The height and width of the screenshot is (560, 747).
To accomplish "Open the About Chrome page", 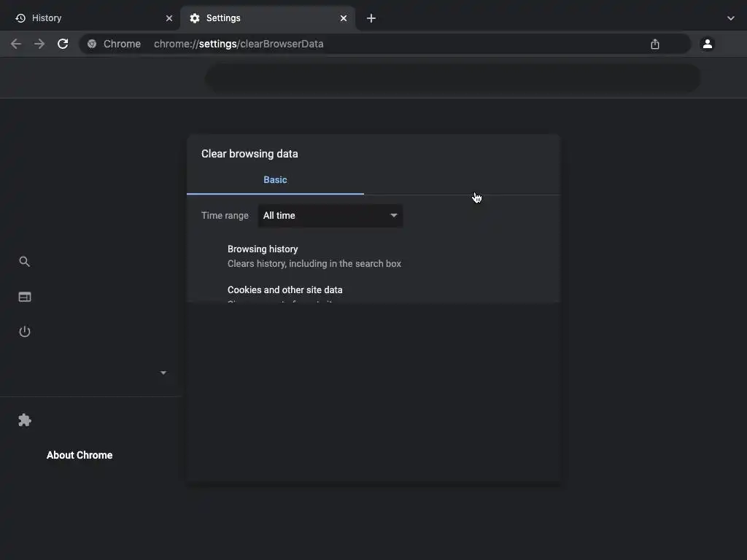I will [x=80, y=455].
